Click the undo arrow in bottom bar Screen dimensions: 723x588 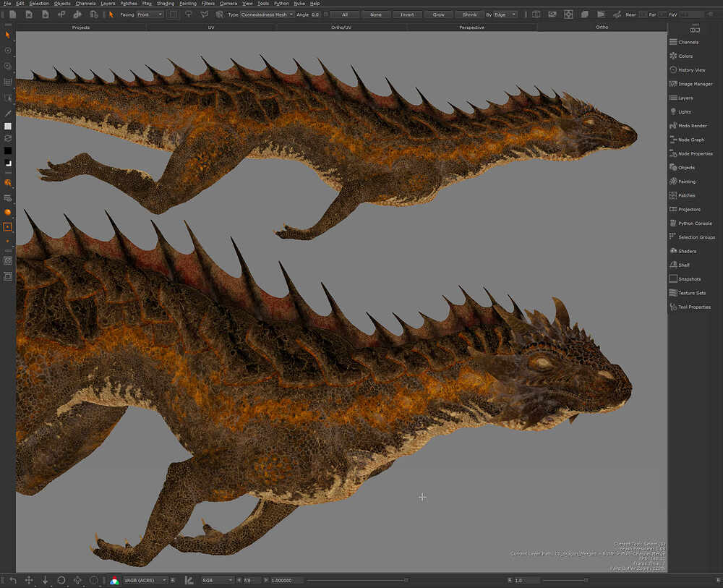point(13,581)
